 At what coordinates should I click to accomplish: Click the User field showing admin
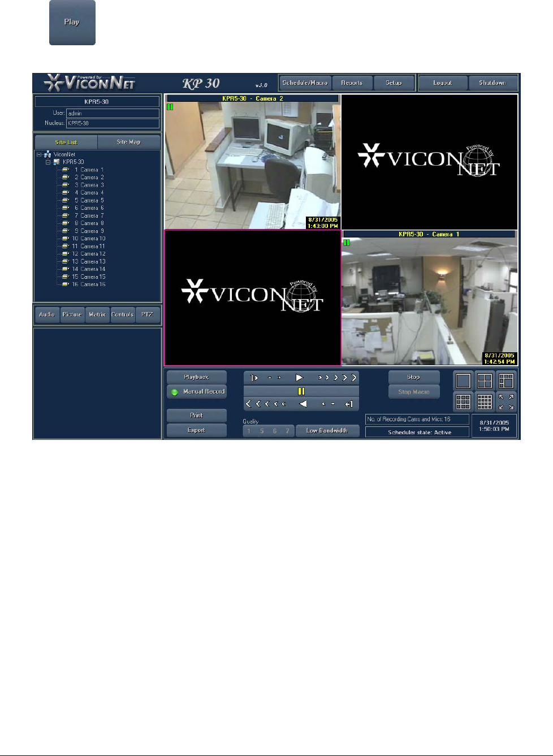113,113
